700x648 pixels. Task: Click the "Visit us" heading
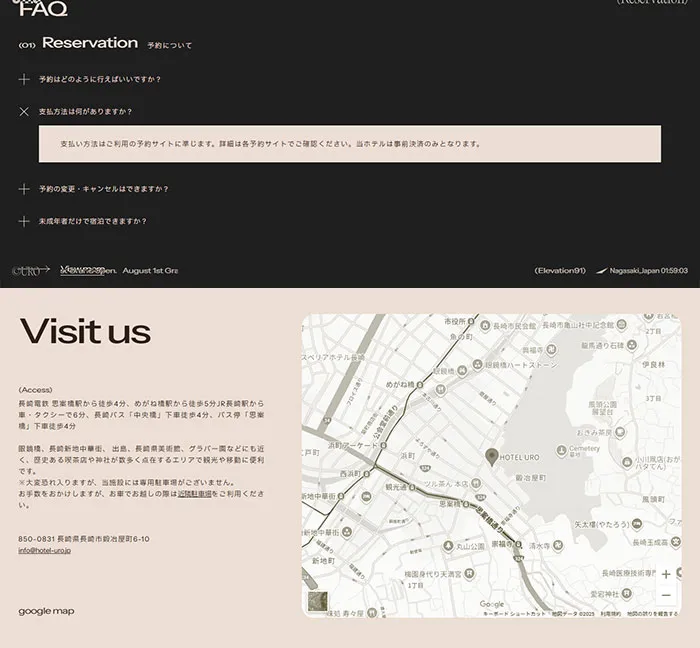tap(85, 331)
